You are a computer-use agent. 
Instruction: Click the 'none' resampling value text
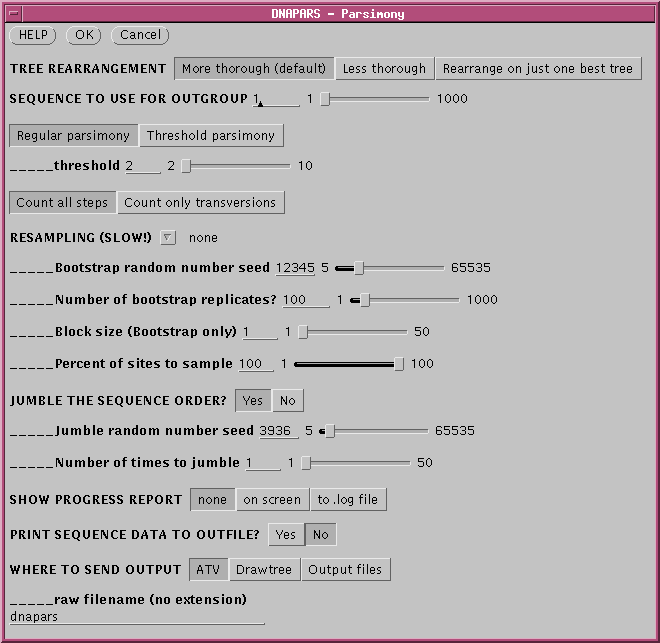pyautogui.click(x=203, y=238)
